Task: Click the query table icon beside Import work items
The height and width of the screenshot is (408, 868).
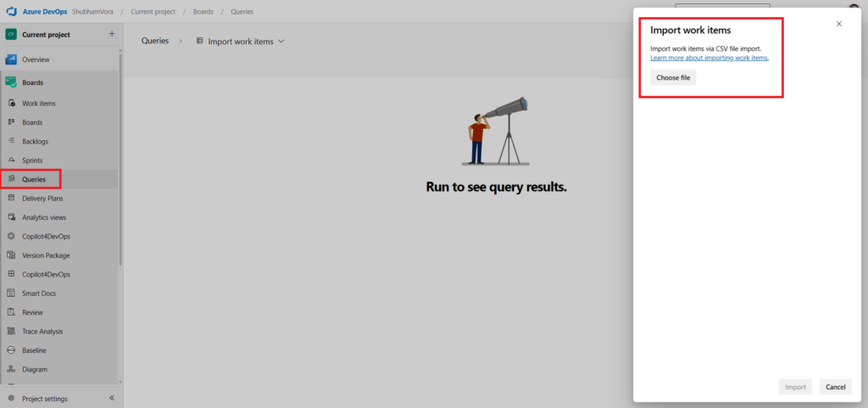Action: click(x=200, y=41)
